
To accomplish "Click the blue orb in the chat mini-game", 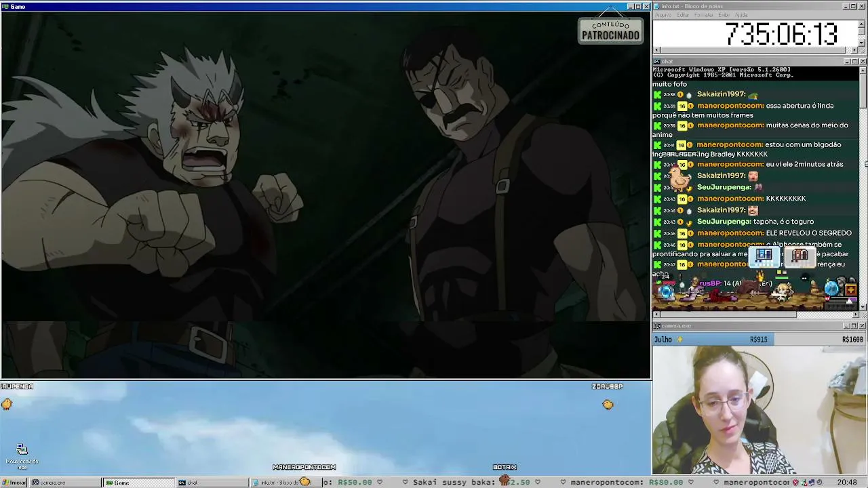I will coord(832,289).
